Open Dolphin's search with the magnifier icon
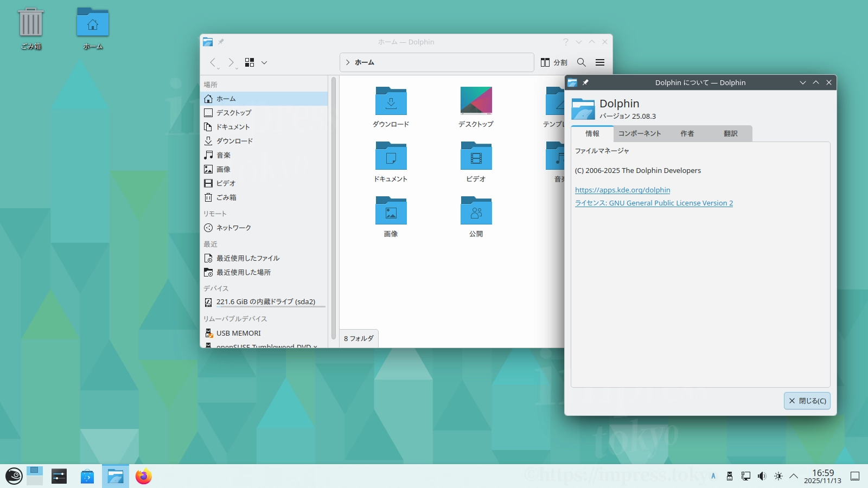 582,62
